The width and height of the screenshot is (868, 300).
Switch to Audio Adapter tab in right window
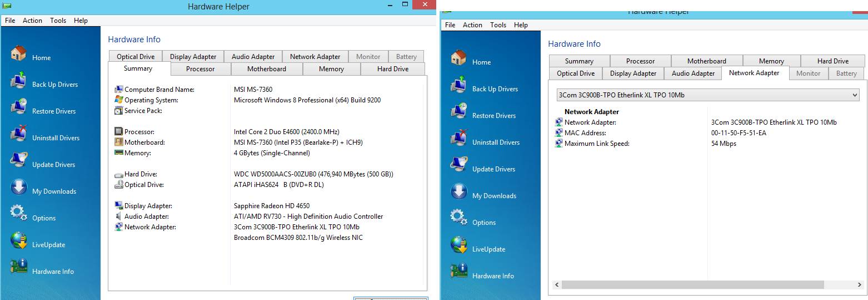[693, 73]
